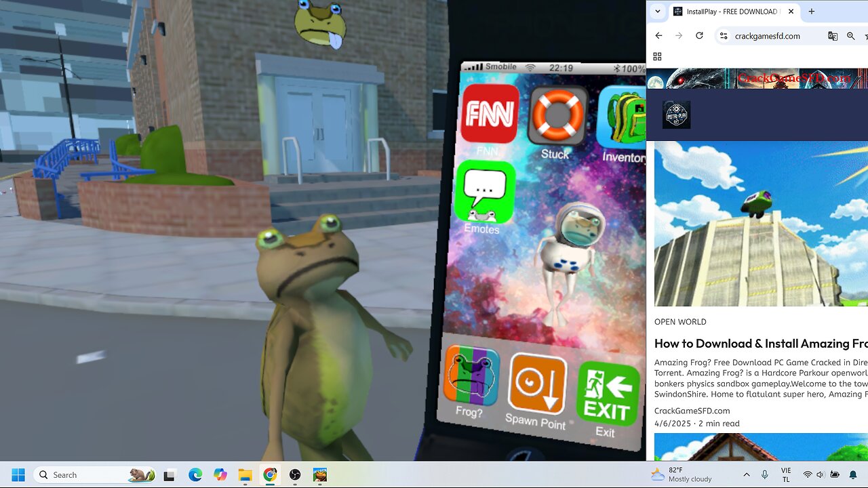
Task: Click the browser Forward arrow
Action: tap(679, 36)
